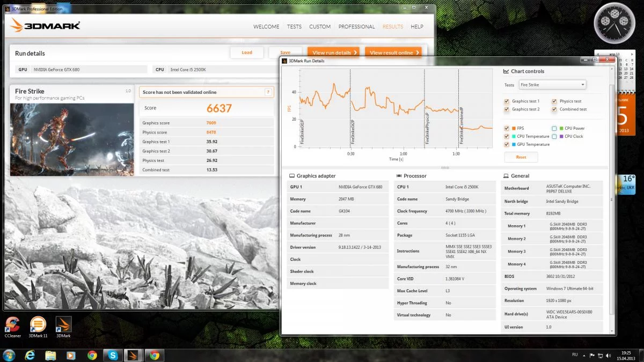Click the View run details button
Screen dimensions: 644x362
334,53
